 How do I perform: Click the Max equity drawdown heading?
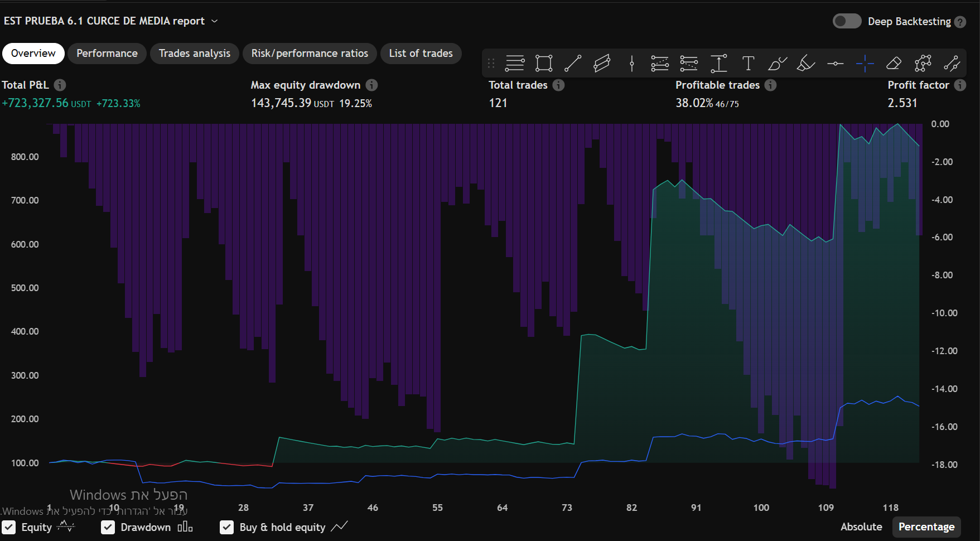(x=306, y=85)
